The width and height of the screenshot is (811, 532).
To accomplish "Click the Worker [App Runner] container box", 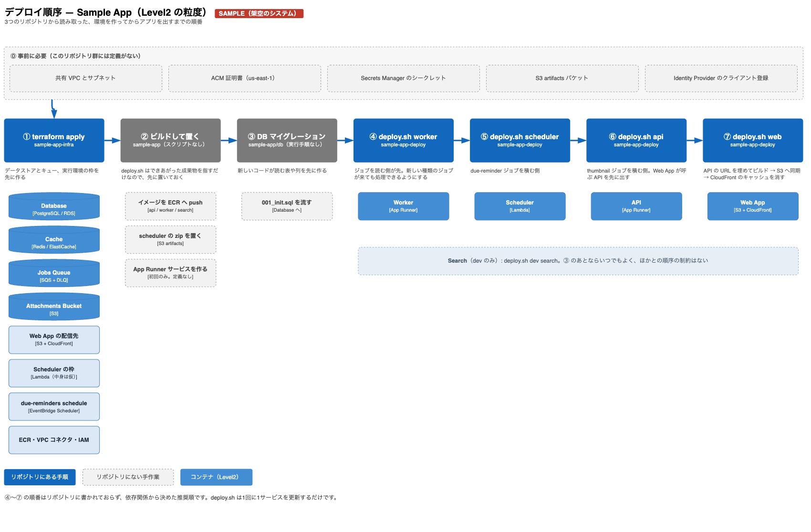I will pyautogui.click(x=404, y=206).
